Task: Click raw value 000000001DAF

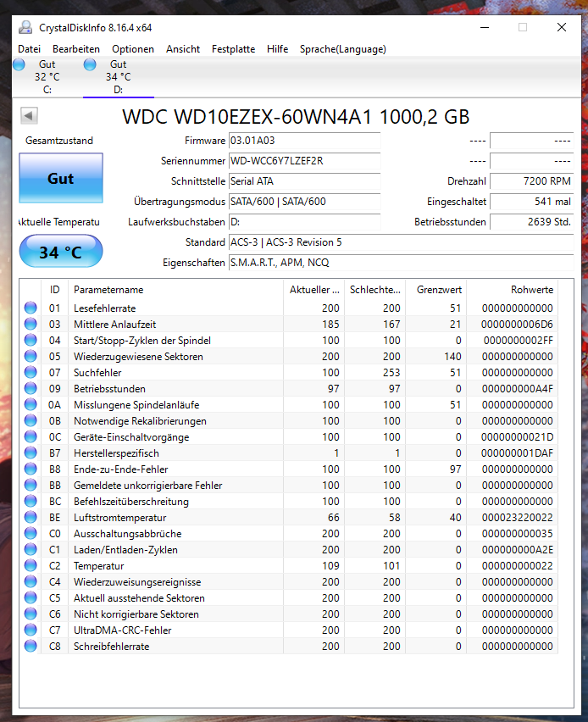Action: tap(517, 453)
